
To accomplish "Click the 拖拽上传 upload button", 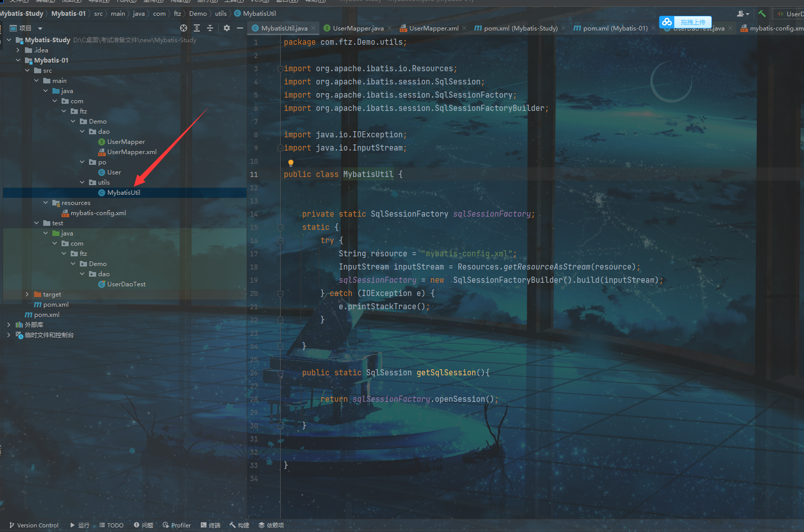I will (x=693, y=22).
